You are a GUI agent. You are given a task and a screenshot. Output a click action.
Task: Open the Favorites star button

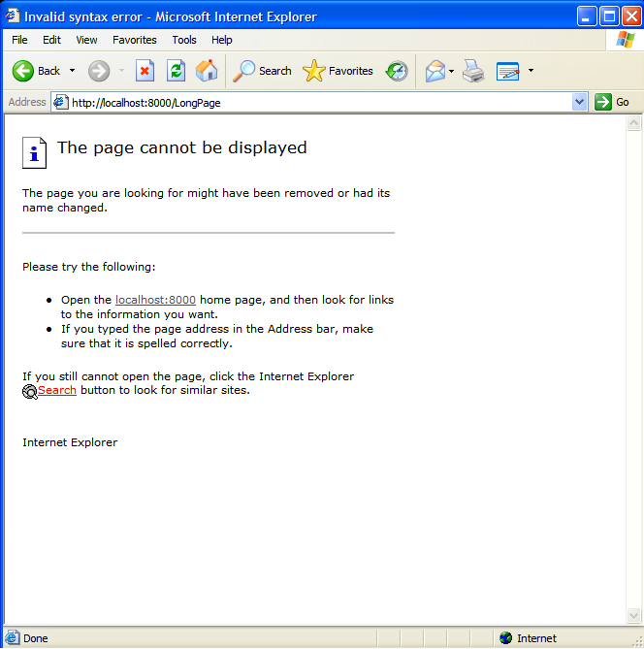coord(338,71)
